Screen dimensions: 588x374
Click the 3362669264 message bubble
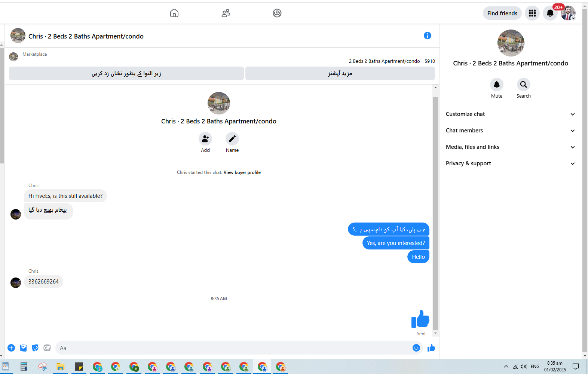pos(43,282)
